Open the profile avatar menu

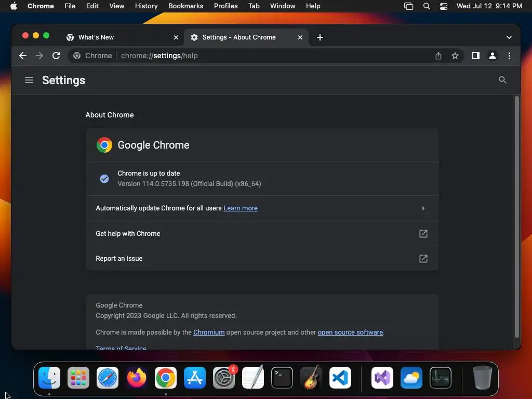pyautogui.click(x=493, y=56)
